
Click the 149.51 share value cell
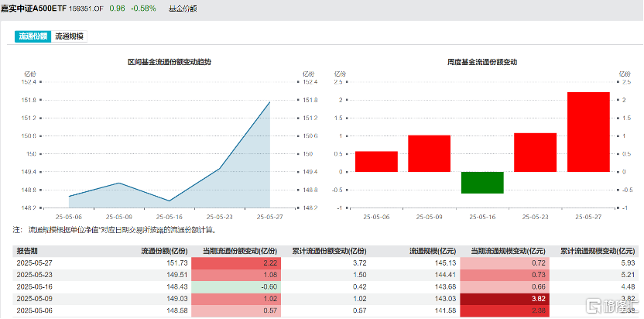click(x=178, y=275)
